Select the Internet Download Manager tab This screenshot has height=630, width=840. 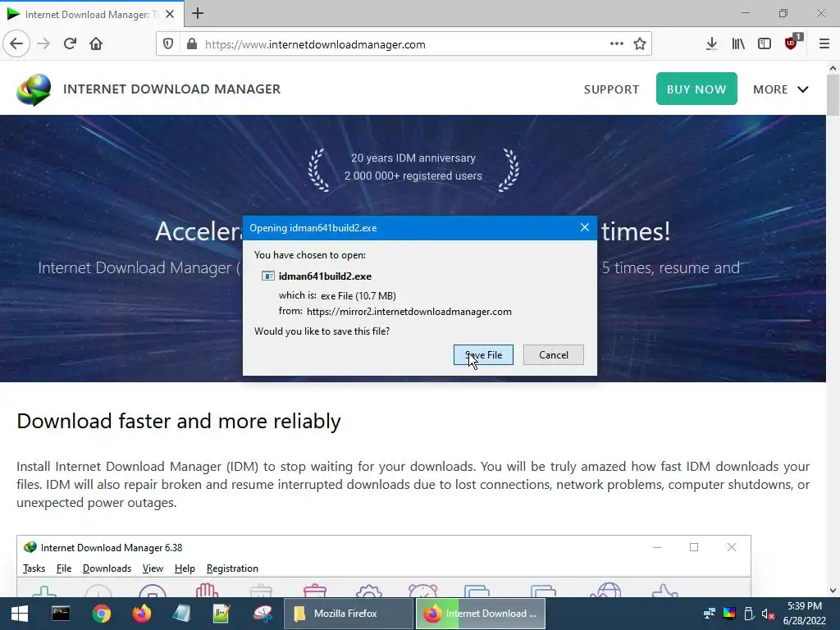92,14
